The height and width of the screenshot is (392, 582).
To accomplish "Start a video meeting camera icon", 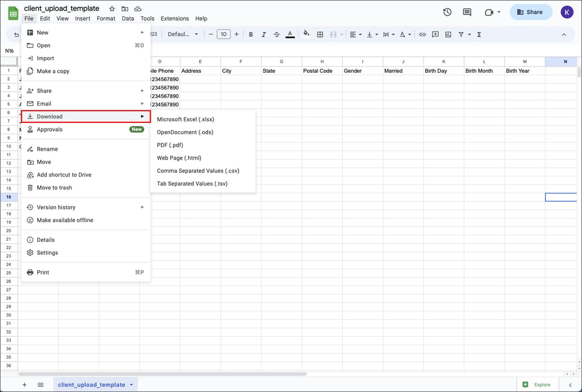I will [489, 12].
